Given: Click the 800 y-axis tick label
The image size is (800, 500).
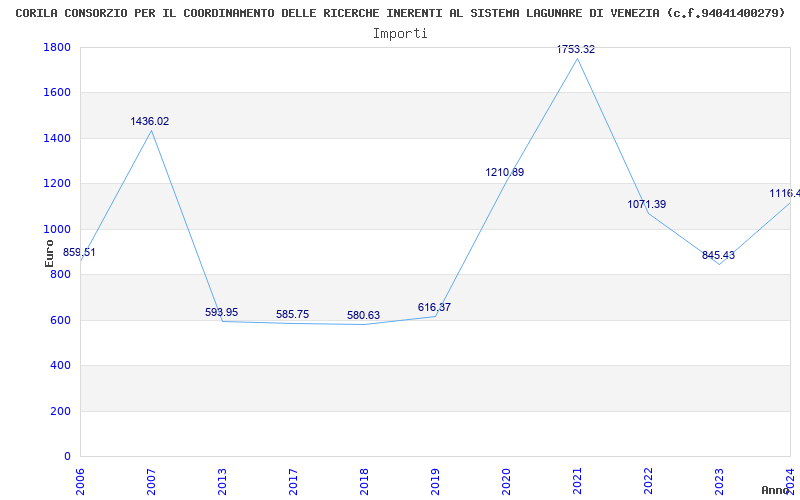Looking at the screenshot, I should click(x=61, y=274).
